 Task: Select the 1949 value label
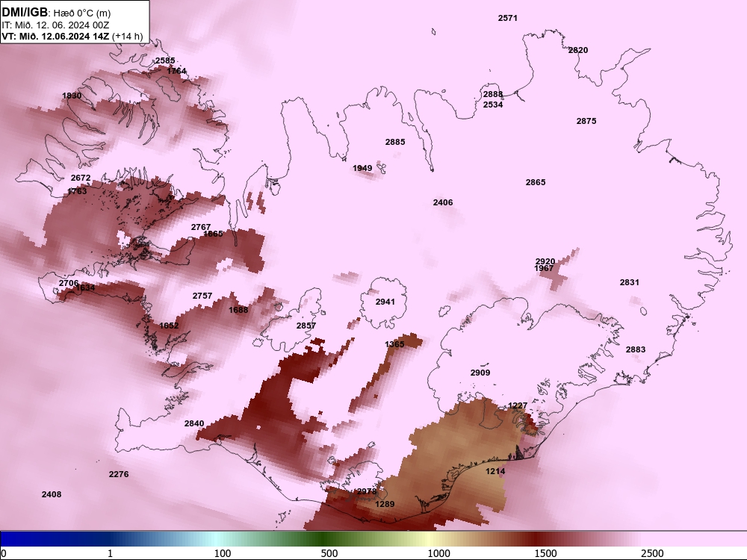click(x=362, y=168)
